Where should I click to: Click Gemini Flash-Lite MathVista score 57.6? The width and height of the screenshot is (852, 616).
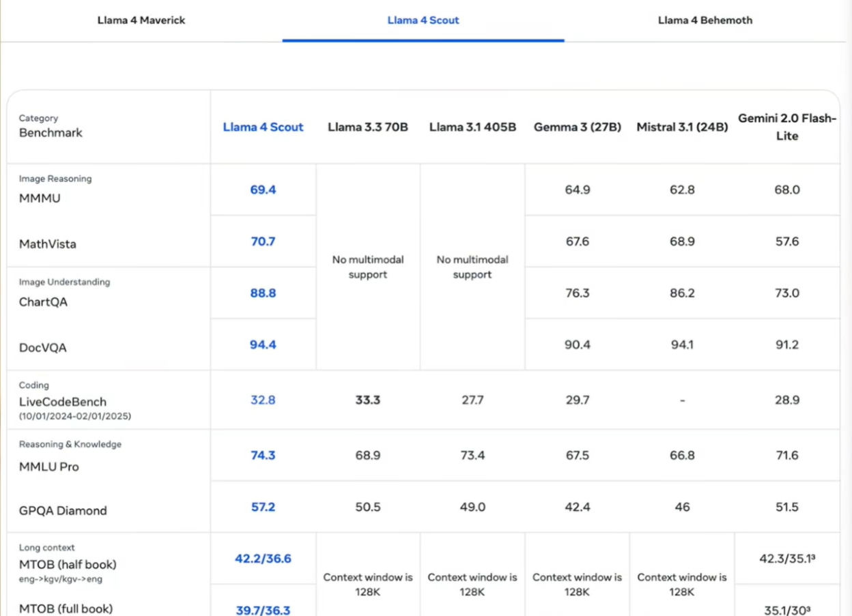(x=787, y=241)
